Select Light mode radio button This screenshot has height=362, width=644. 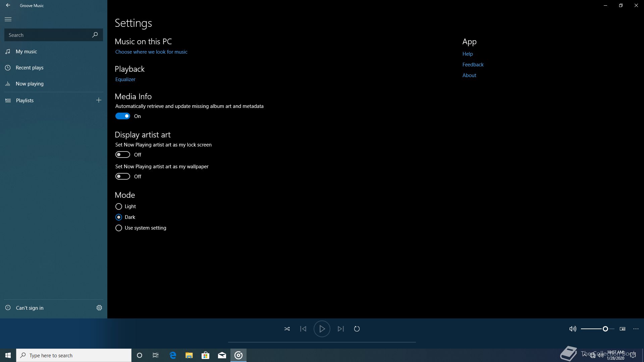(x=118, y=206)
